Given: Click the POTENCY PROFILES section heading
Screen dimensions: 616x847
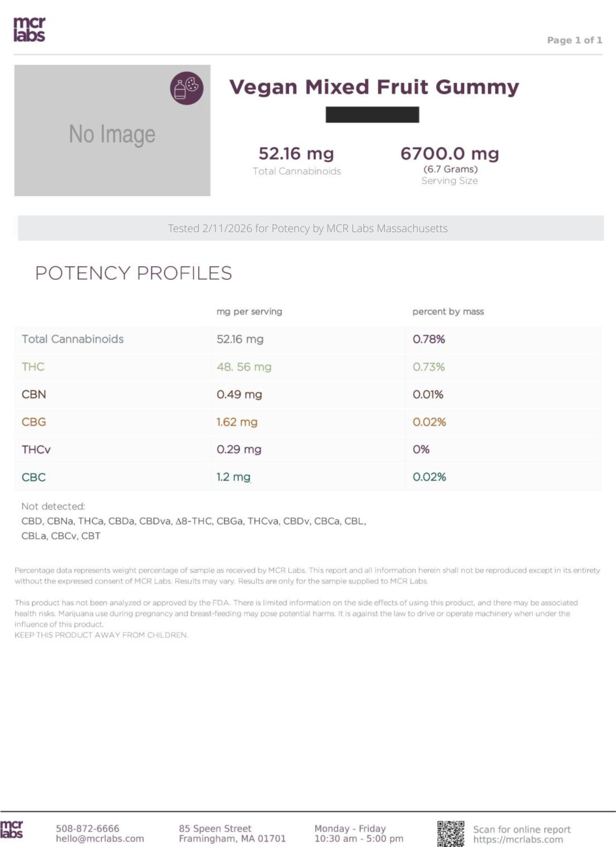Looking at the screenshot, I should tap(133, 273).
